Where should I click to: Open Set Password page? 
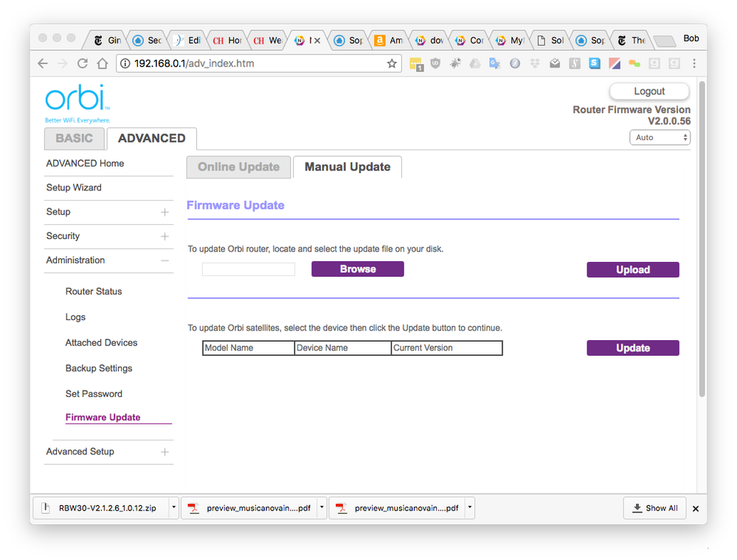pyautogui.click(x=94, y=394)
